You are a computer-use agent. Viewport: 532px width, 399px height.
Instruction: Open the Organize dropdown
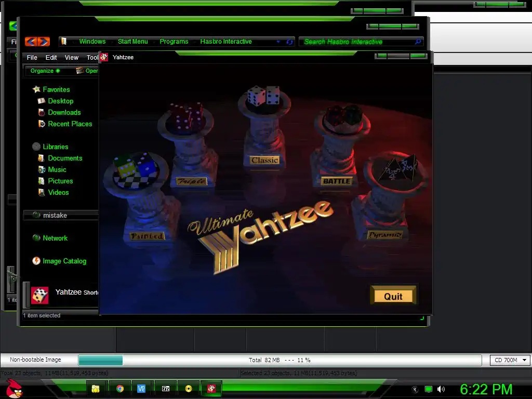click(45, 71)
